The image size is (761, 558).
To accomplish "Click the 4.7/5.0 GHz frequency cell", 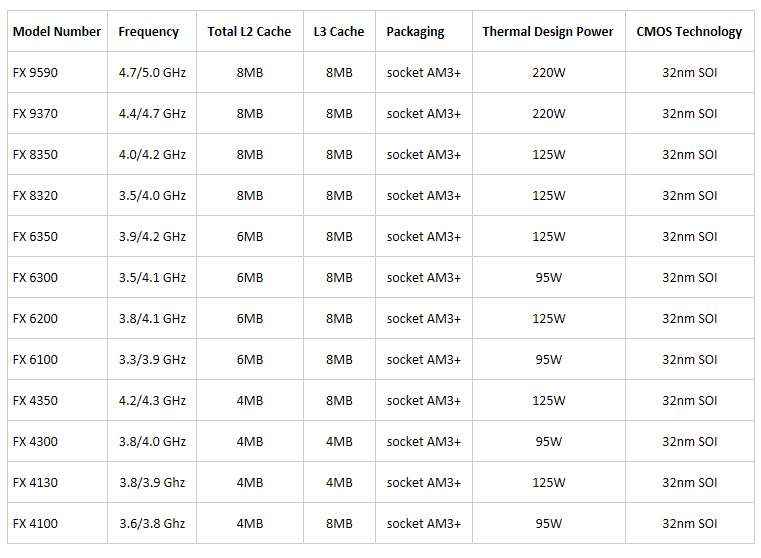I will coord(152,73).
